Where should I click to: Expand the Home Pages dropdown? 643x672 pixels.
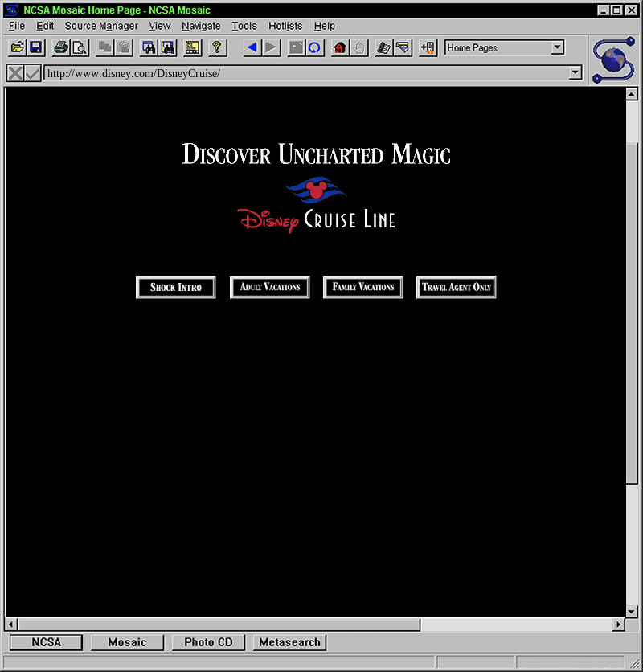[x=558, y=48]
